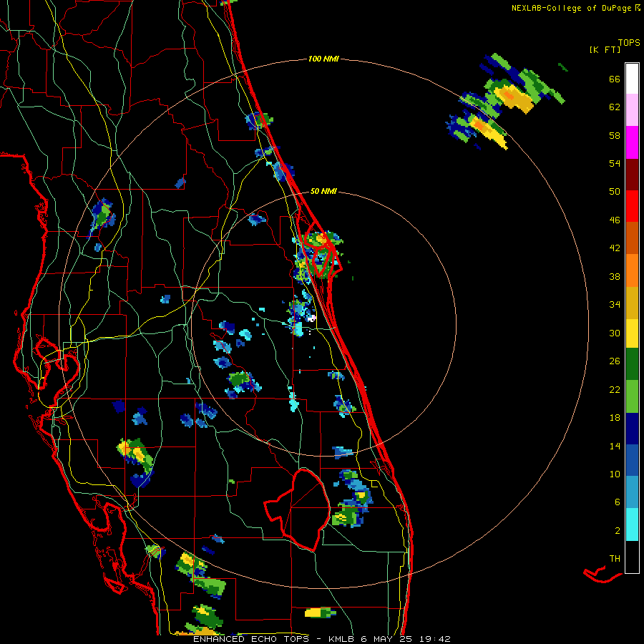644x644 pixels.
Task: Click the light green 22 kft legend swatch
Action: click(632, 396)
